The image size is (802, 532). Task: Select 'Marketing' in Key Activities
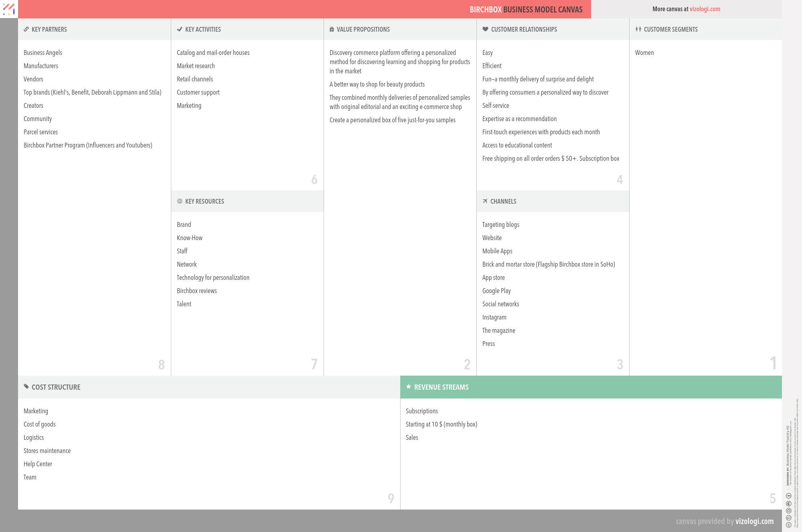pyautogui.click(x=189, y=105)
